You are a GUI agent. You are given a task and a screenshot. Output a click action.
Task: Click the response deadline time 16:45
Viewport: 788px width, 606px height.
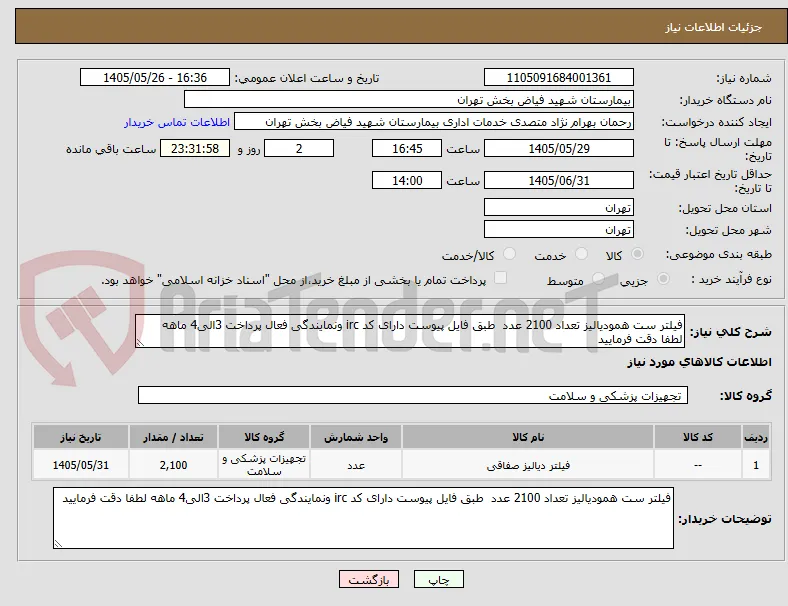click(x=407, y=148)
